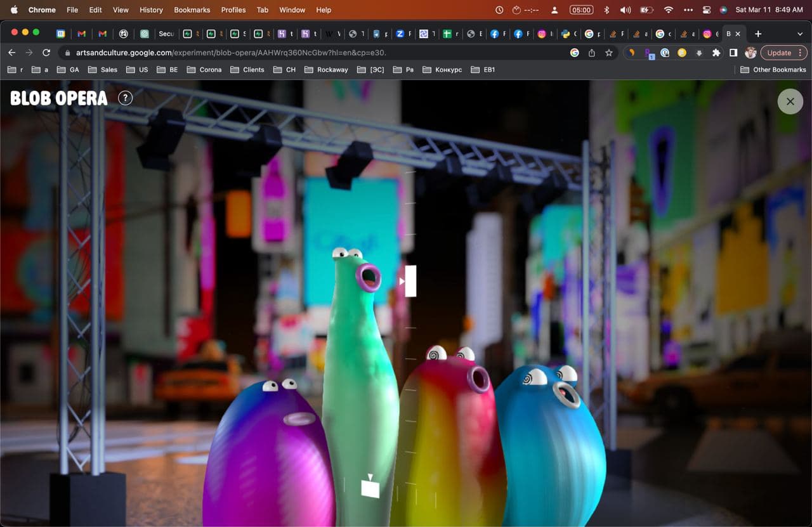View site information via the lock icon
The width and height of the screenshot is (812, 527).
pos(68,53)
